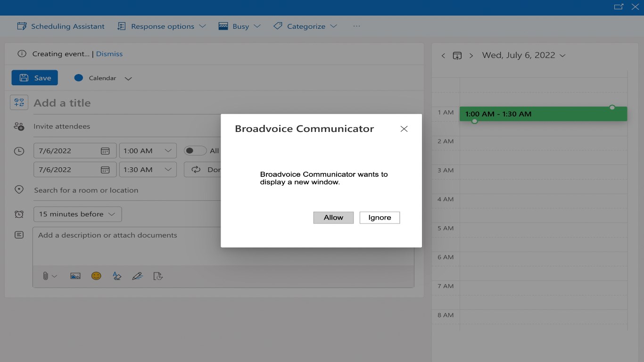This screenshot has height=362, width=644.
Task: Click the description lines icon
Action: coord(19,235)
